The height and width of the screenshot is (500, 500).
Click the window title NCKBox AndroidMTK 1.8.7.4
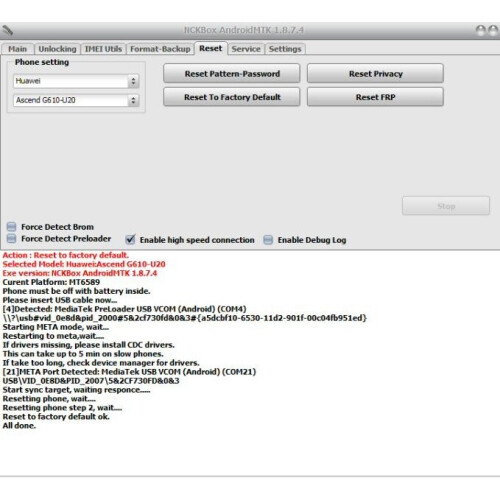(x=244, y=30)
